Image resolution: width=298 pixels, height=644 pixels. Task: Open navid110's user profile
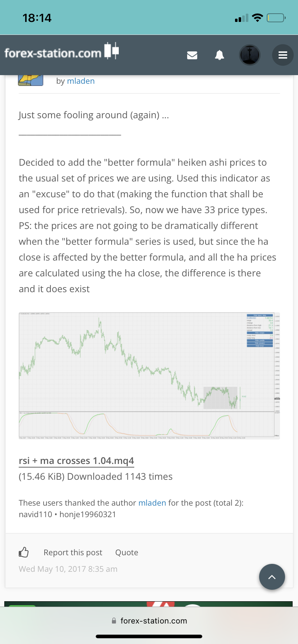[x=35, y=514]
